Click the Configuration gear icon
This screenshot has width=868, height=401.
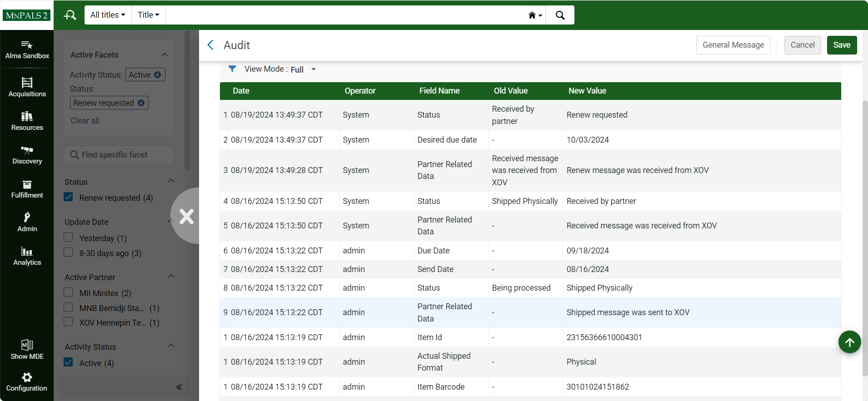(27, 378)
